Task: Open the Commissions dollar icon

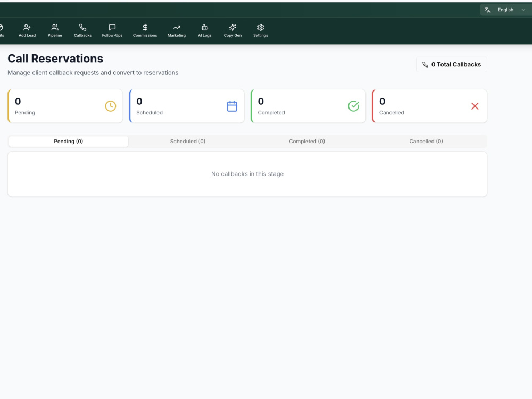Action: tap(145, 28)
